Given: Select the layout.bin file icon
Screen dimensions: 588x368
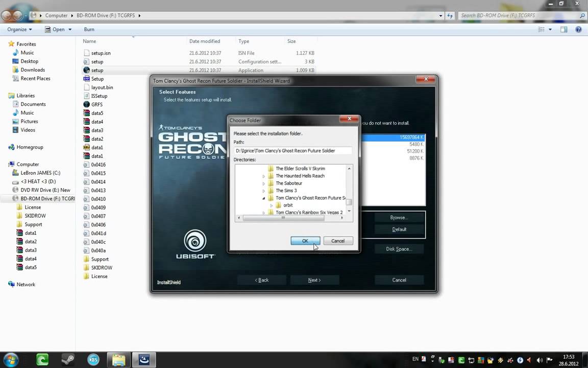Looking at the screenshot, I should (x=87, y=87).
